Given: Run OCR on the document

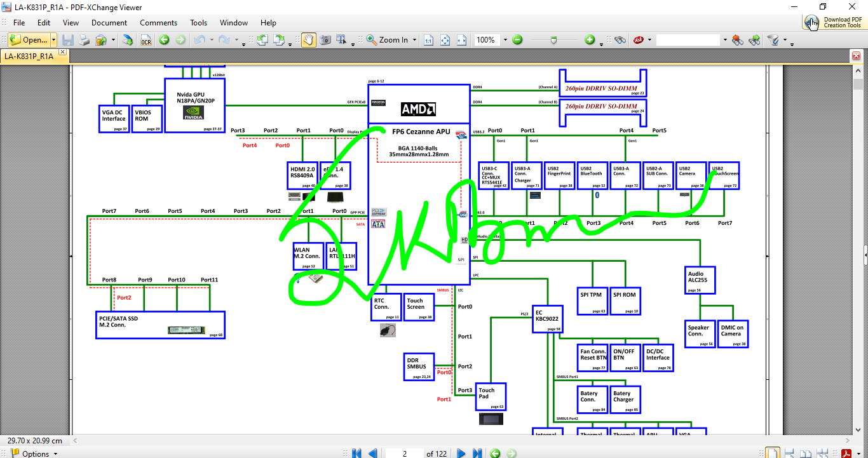Looking at the screenshot, I should pyautogui.click(x=146, y=40).
